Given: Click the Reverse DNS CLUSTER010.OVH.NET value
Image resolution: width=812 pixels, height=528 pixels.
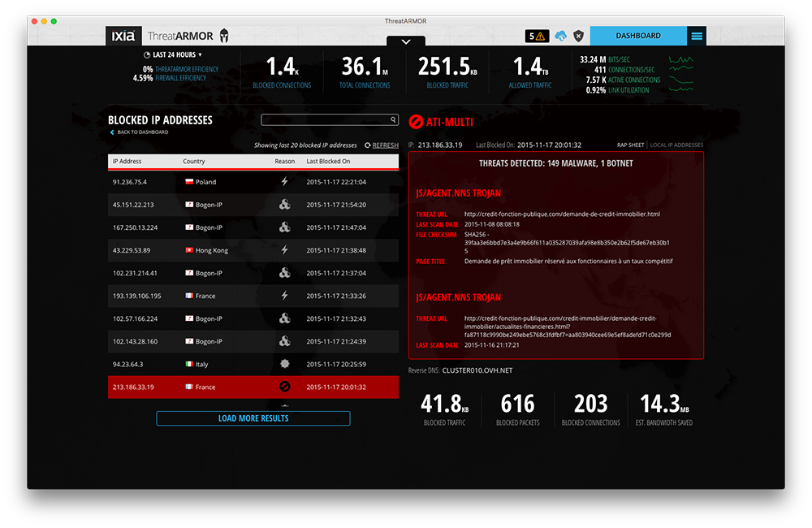Looking at the screenshot, I should (x=477, y=370).
